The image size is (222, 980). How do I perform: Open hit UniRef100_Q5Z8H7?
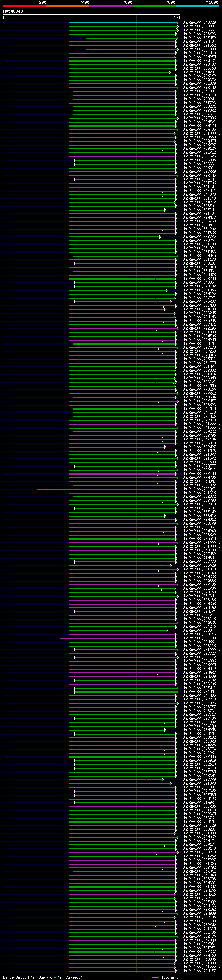pyautogui.click(x=199, y=91)
